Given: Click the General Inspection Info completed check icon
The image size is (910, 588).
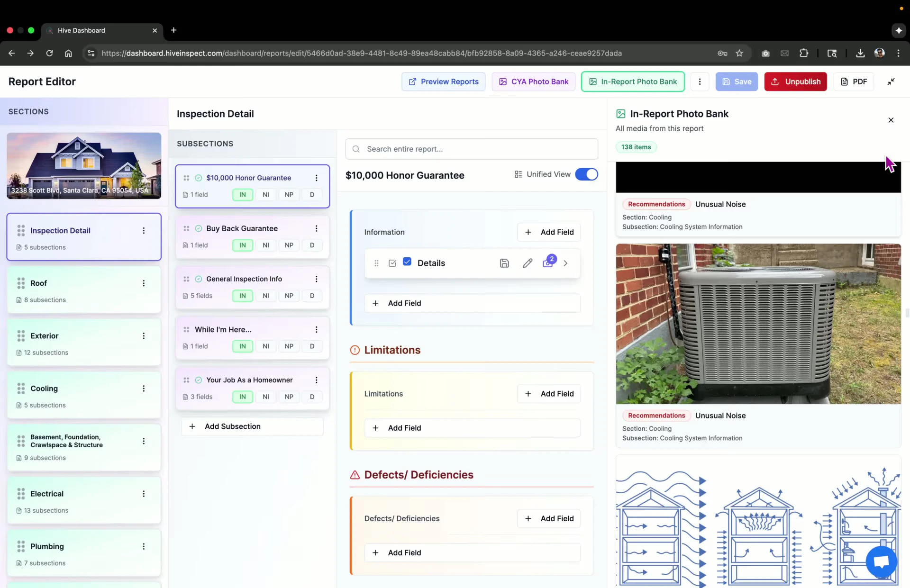Looking at the screenshot, I should point(199,279).
